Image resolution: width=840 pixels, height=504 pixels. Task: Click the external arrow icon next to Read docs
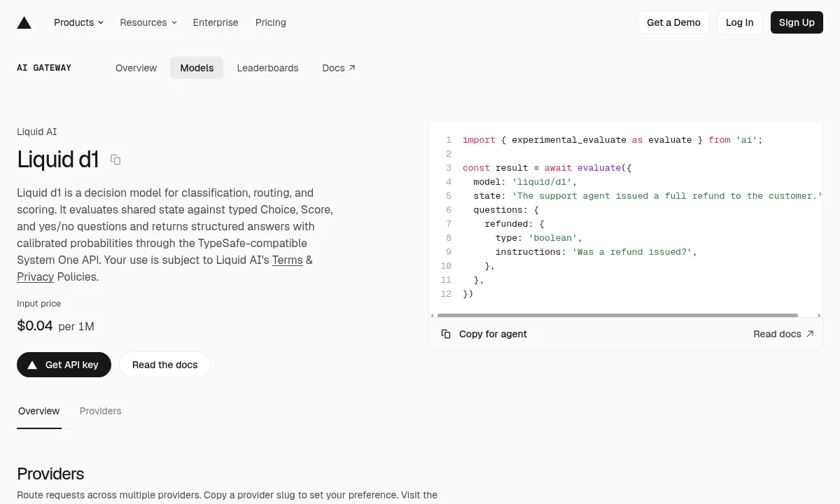(x=810, y=334)
